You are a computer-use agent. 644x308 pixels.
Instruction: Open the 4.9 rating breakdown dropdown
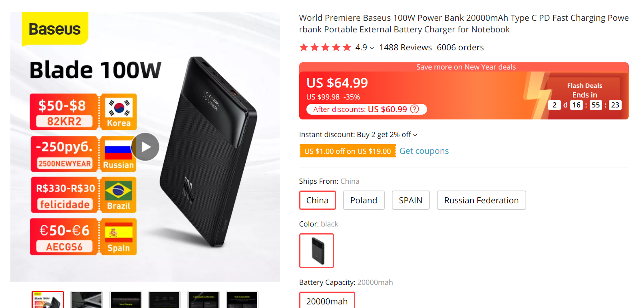click(x=371, y=48)
